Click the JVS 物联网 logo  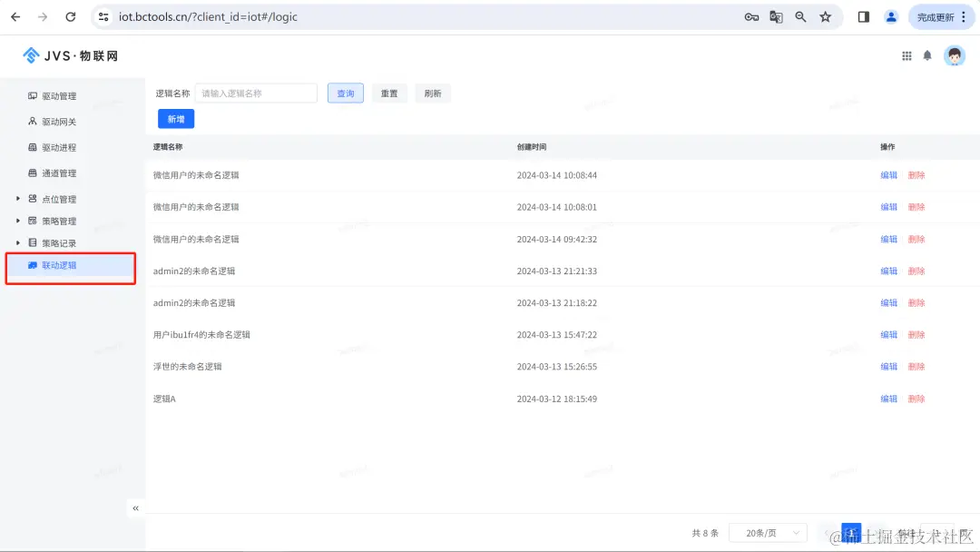point(70,55)
